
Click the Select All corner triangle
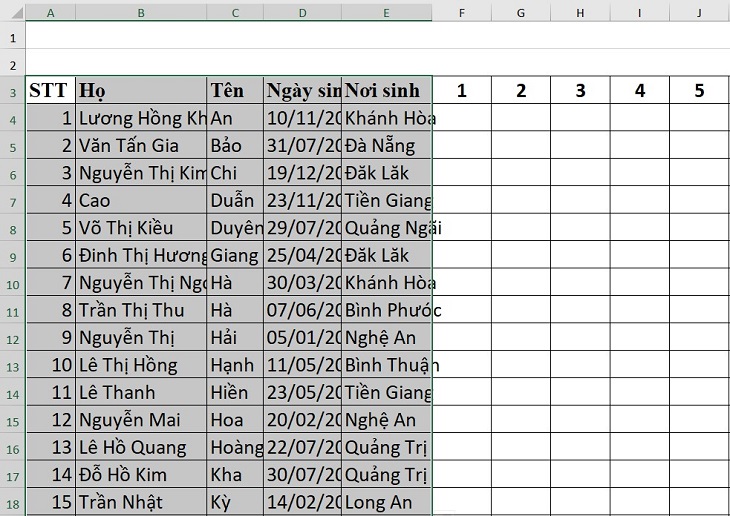coord(17,13)
